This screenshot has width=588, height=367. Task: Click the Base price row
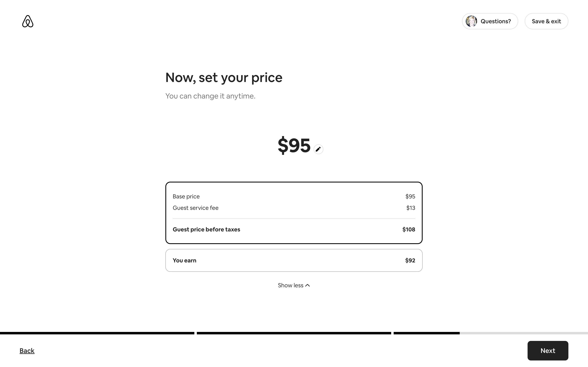294,196
